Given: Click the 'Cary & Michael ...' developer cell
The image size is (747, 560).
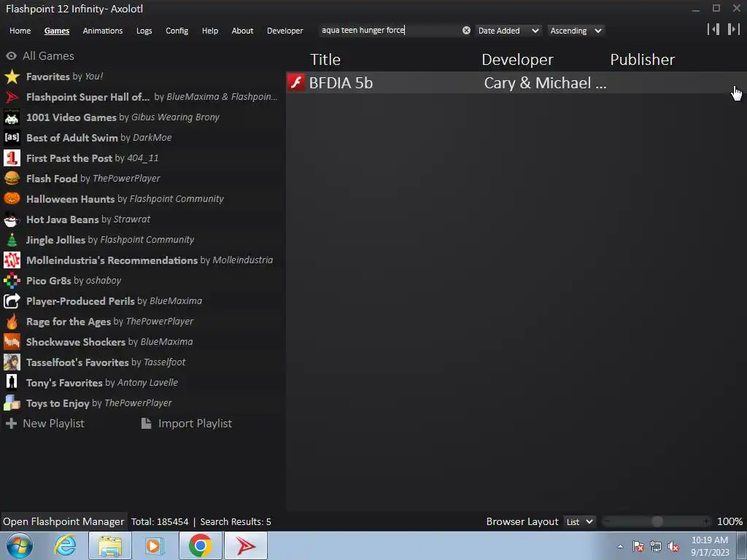Looking at the screenshot, I should pyautogui.click(x=545, y=83).
